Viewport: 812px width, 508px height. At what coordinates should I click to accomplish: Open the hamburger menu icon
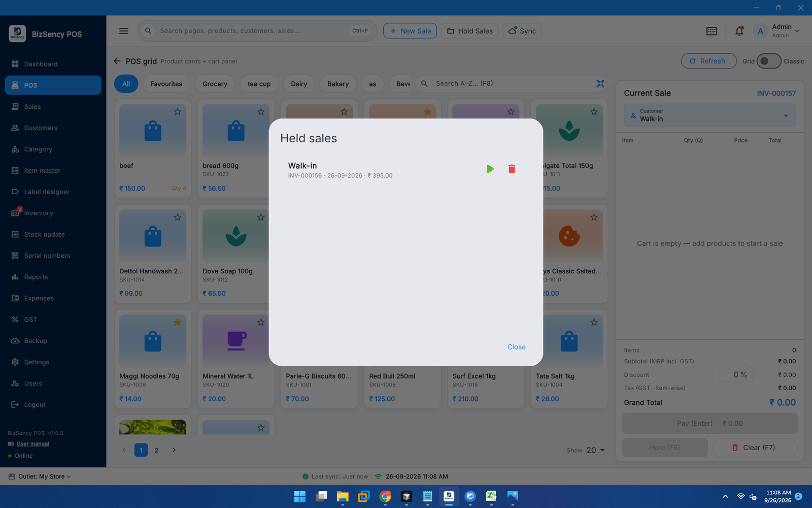coord(124,31)
